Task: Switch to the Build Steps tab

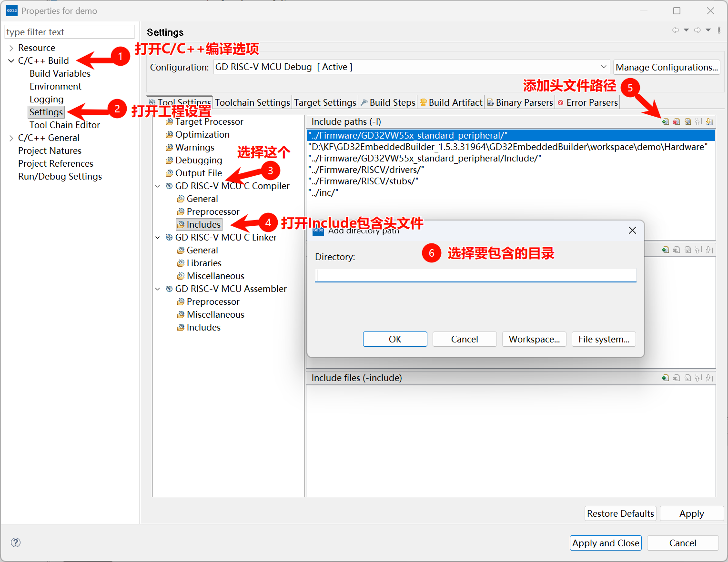Action: click(x=392, y=103)
